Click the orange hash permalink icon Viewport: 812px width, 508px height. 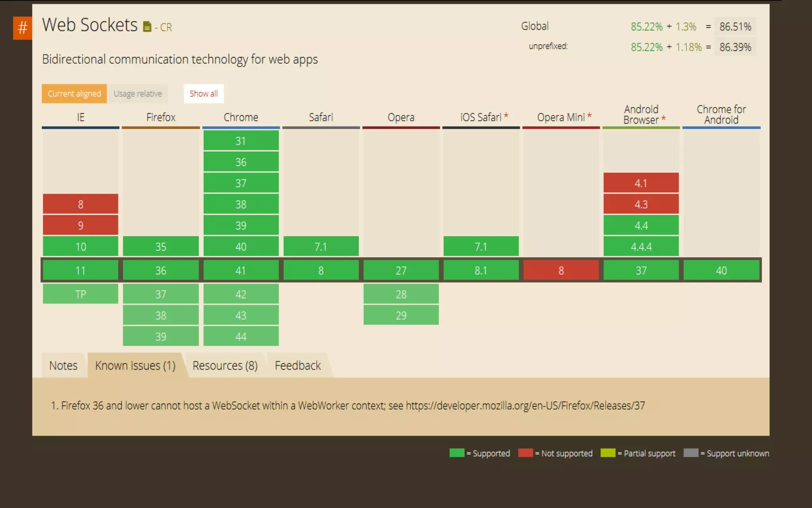(23, 28)
